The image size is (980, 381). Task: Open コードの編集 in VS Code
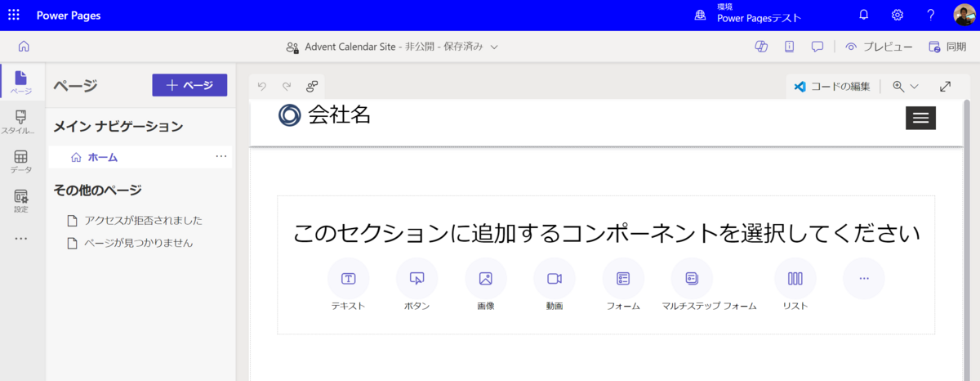tap(832, 86)
